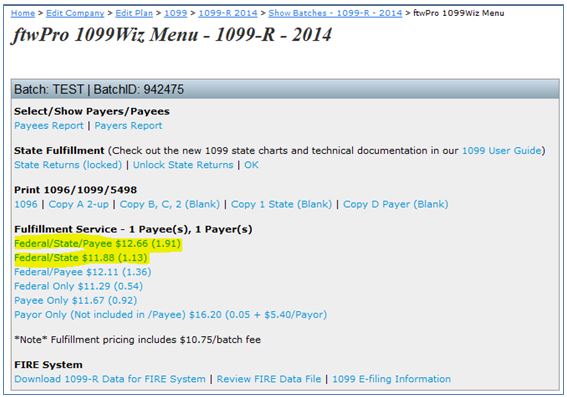Click Review FIRE Data File
The image size is (567, 397).
269,379
